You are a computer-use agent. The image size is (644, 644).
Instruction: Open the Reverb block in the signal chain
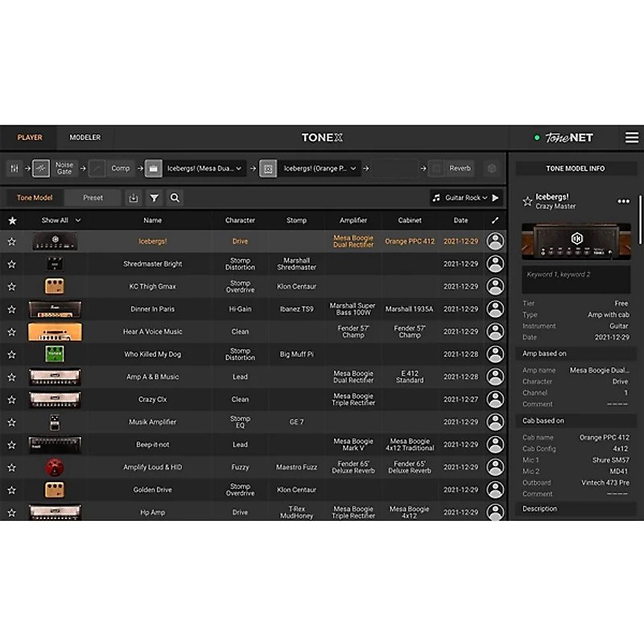(x=454, y=167)
